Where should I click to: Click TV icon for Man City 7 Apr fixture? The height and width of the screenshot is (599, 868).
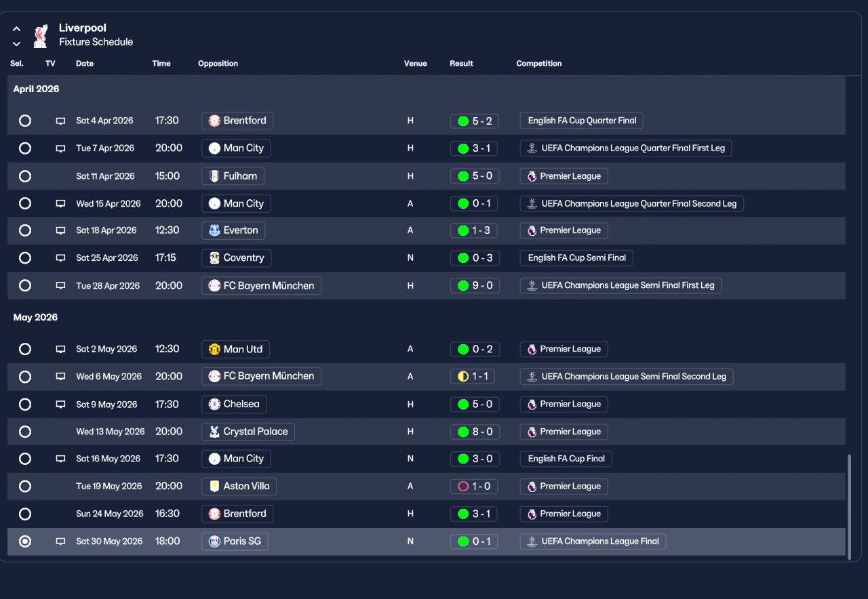(x=60, y=148)
